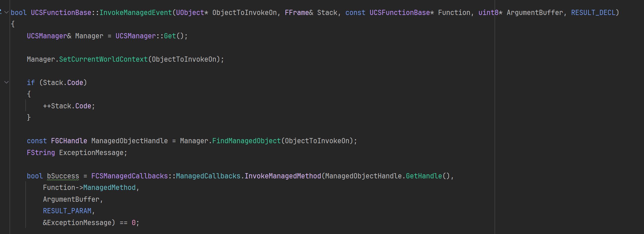This screenshot has width=644, height=234.
Task: Click the SetCurrentWorldContext method call
Action: click(x=103, y=59)
